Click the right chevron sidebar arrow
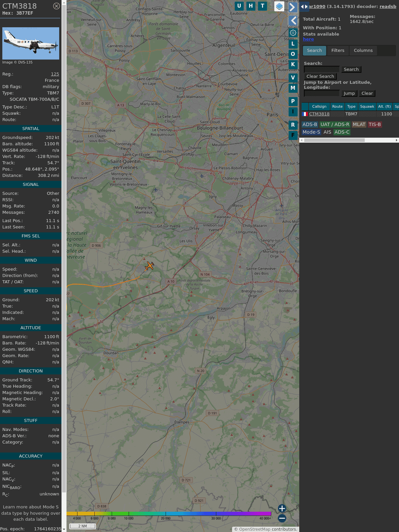Screen dimensions: 399x532 (x=292, y=7)
